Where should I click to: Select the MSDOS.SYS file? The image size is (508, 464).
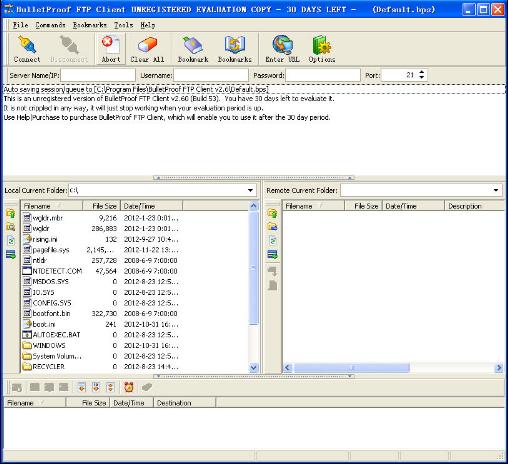point(50,282)
